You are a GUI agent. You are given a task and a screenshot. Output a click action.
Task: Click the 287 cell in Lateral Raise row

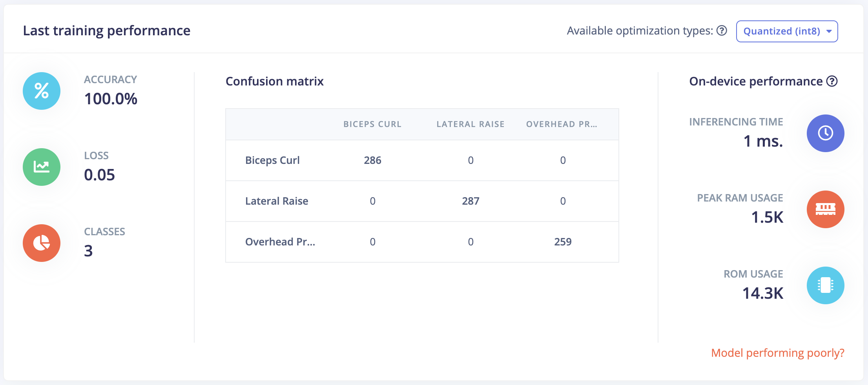[x=470, y=201]
